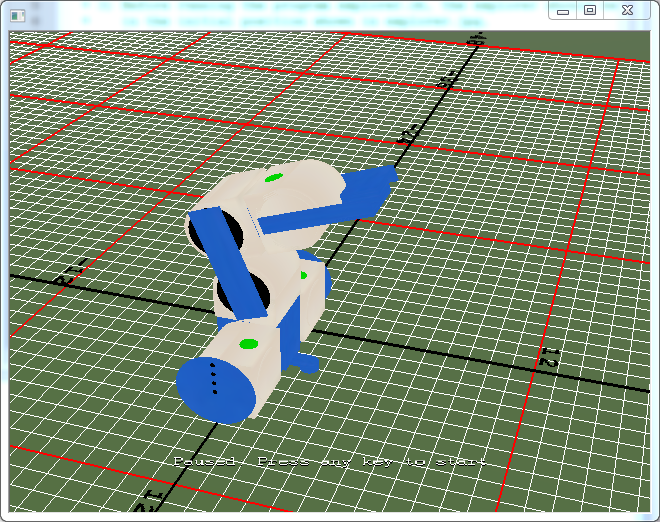The image size is (660, 522).
Task: Maximize the simulation window
Action: click(x=590, y=11)
